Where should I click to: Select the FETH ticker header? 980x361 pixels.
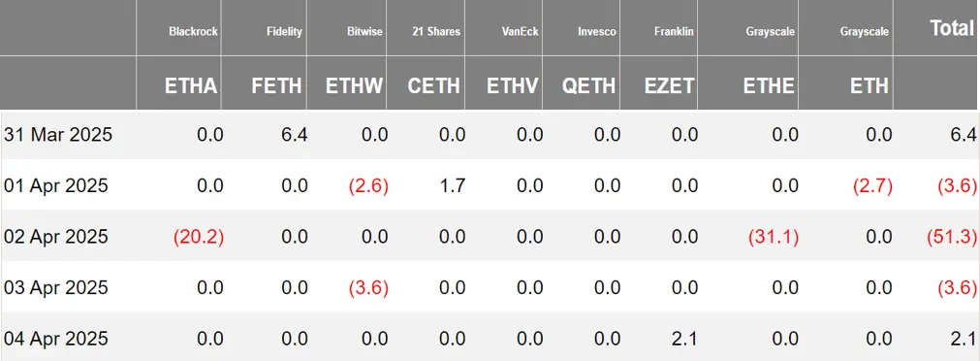tap(276, 85)
